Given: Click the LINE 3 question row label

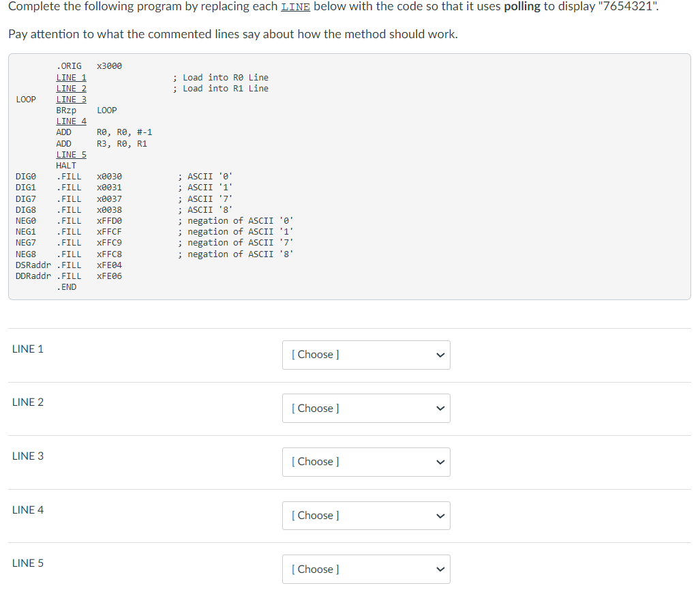Looking at the screenshot, I should [28, 456].
